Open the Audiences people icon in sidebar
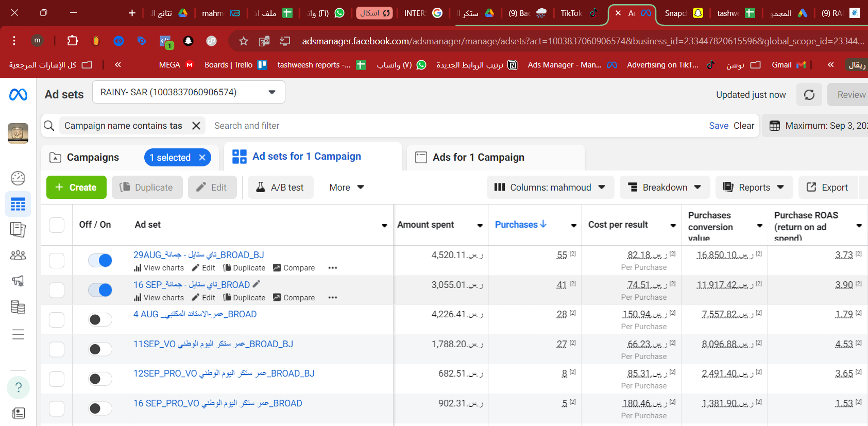Image resolution: width=868 pixels, height=426 pixels. click(18, 255)
